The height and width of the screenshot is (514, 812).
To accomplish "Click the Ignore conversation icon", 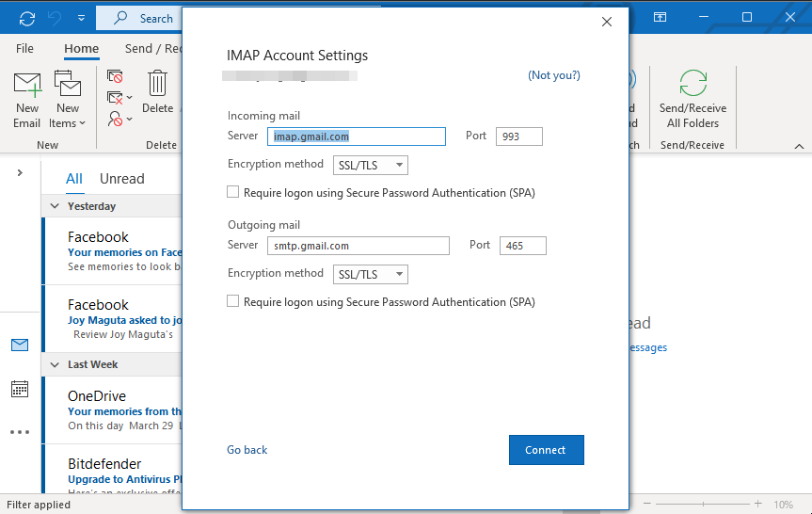I will point(115,76).
